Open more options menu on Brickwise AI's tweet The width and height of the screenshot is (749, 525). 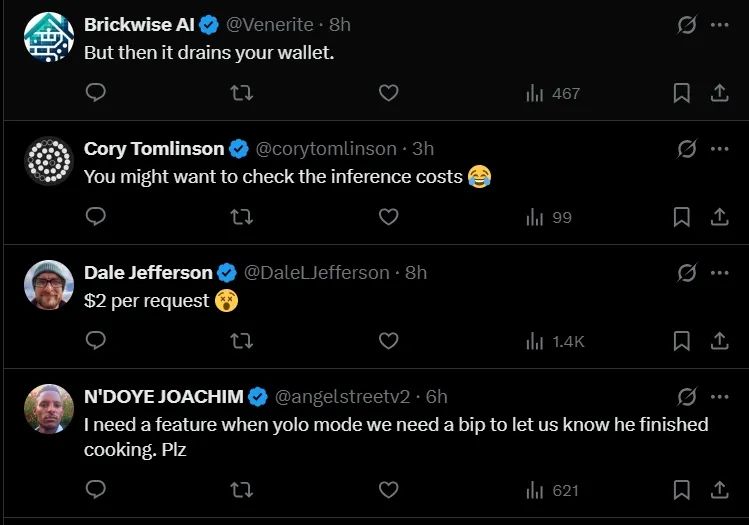pyautogui.click(x=719, y=25)
